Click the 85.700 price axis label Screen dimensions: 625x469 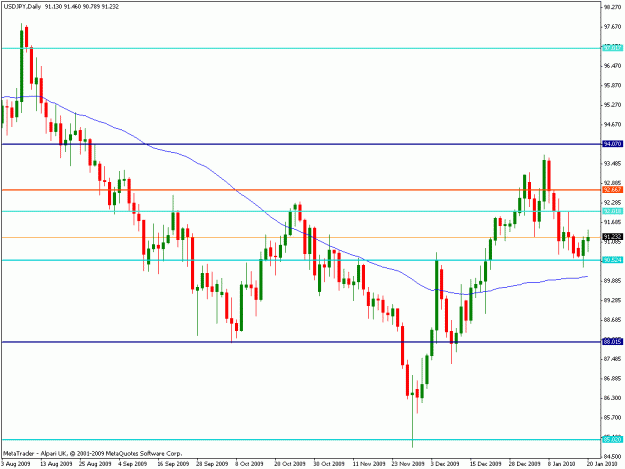613,418
